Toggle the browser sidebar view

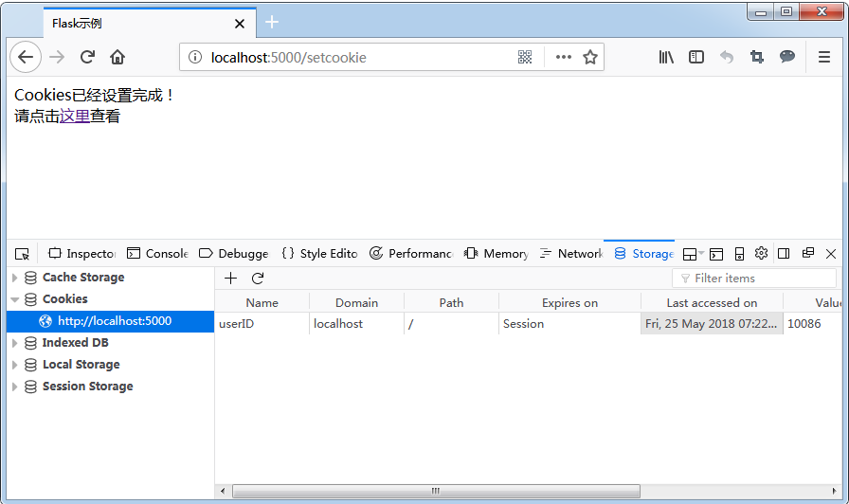pos(696,57)
